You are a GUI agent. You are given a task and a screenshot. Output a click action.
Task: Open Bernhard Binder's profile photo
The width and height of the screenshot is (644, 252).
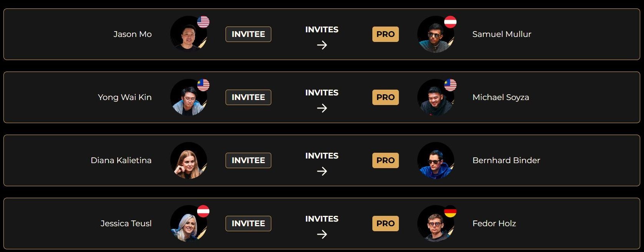point(436,160)
